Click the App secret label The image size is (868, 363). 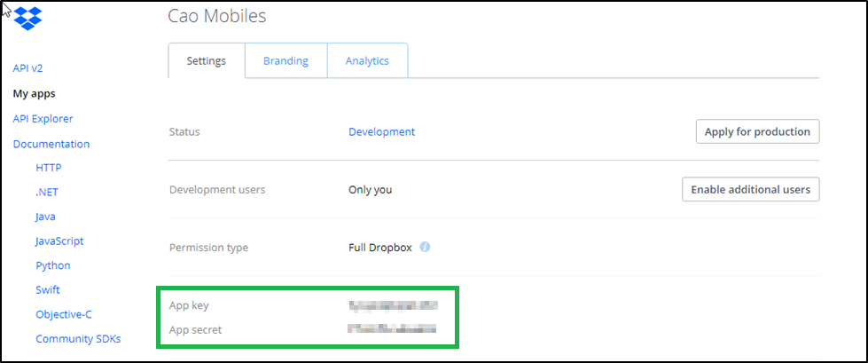click(195, 330)
